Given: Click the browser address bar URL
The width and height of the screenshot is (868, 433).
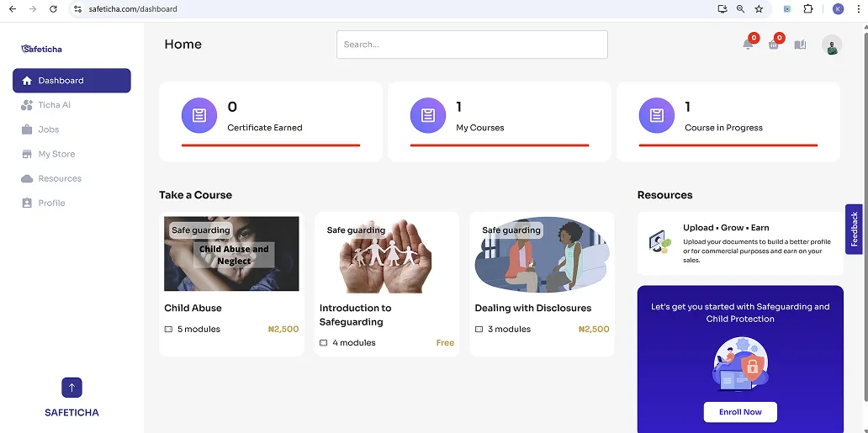Looking at the screenshot, I should [133, 9].
